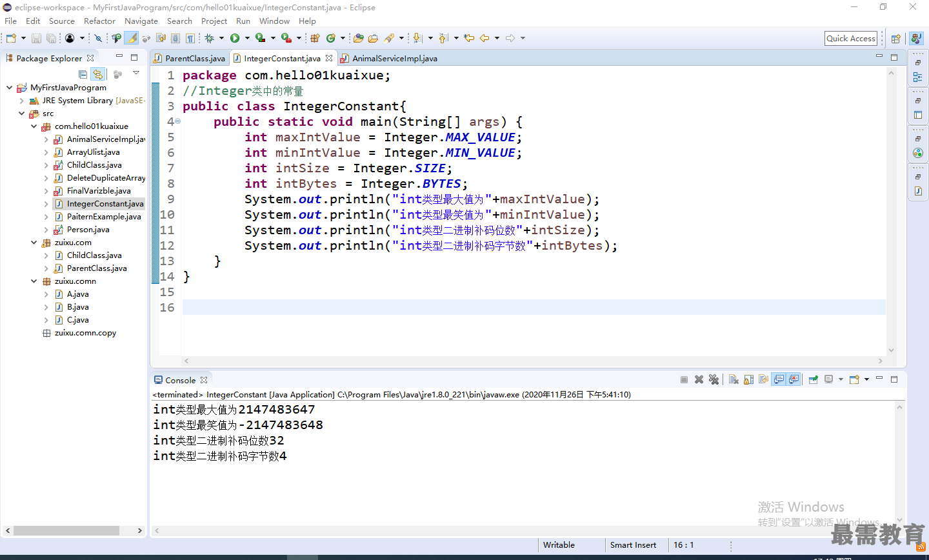Toggle Show Console on standard error
The width and height of the screenshot is (929, 560).
(794, 379)
